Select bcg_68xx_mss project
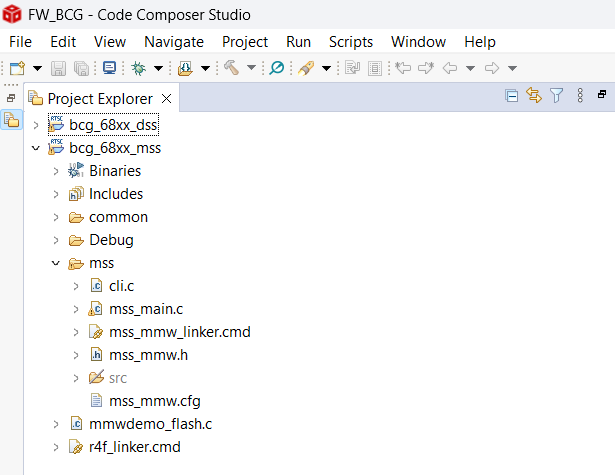 click(115, 148)
